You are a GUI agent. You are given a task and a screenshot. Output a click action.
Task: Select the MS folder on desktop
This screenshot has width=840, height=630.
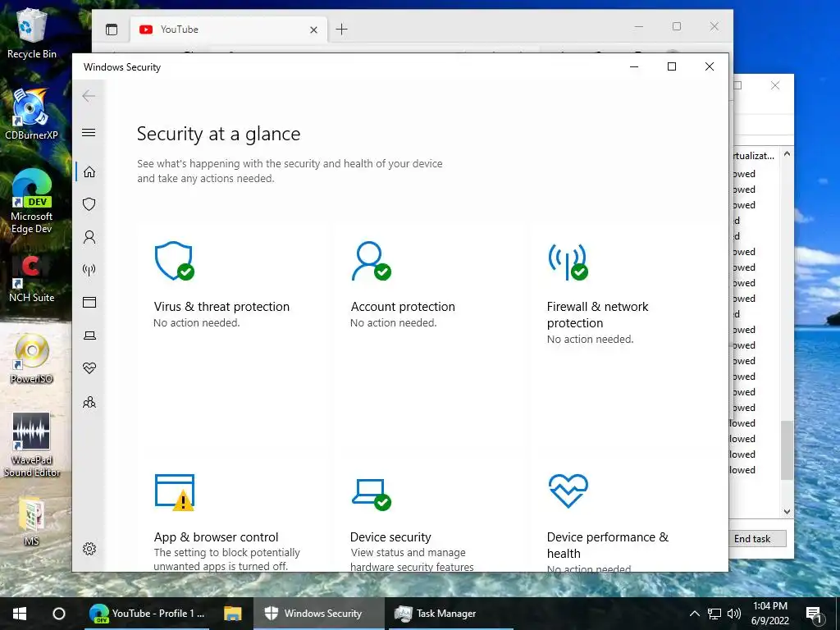point(32,523)
